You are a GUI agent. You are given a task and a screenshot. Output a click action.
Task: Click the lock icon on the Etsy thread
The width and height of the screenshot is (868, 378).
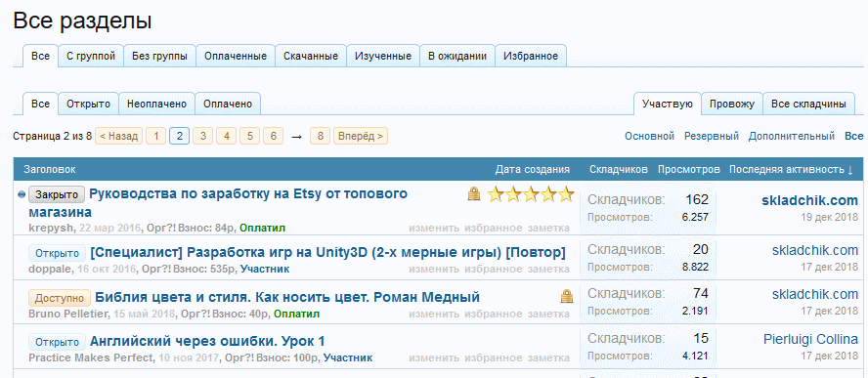pyautogui.click(x=474, y=194)
